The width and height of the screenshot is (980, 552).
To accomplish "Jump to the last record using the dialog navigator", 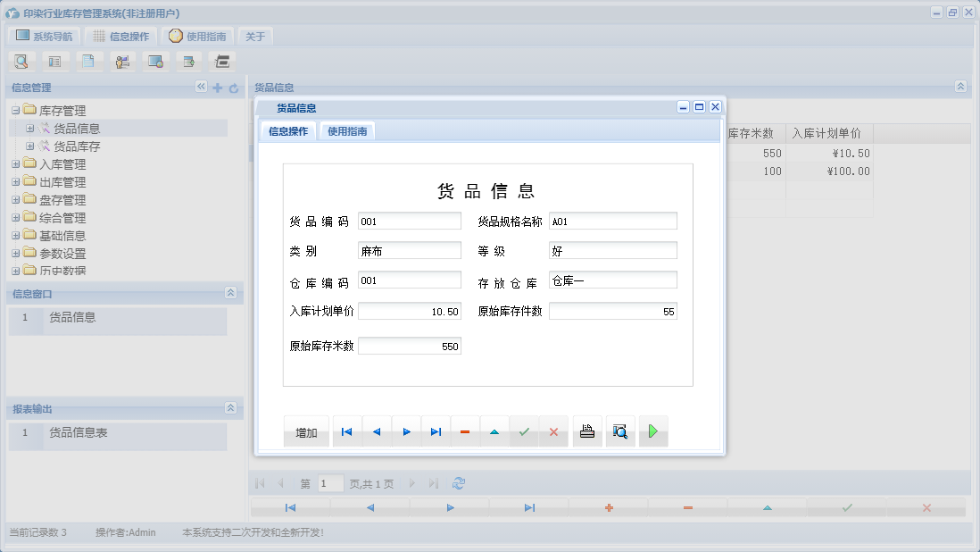I will [x=436, y=431].
